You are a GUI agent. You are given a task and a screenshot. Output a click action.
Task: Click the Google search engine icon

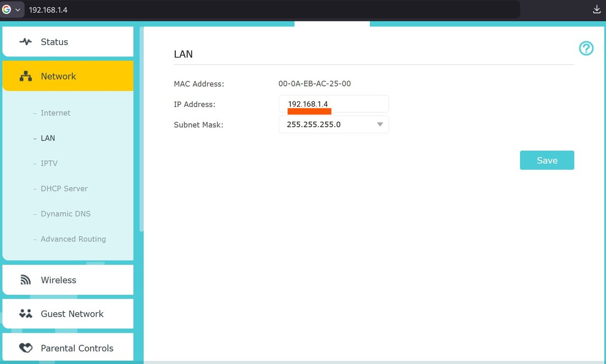coord(7,10)
